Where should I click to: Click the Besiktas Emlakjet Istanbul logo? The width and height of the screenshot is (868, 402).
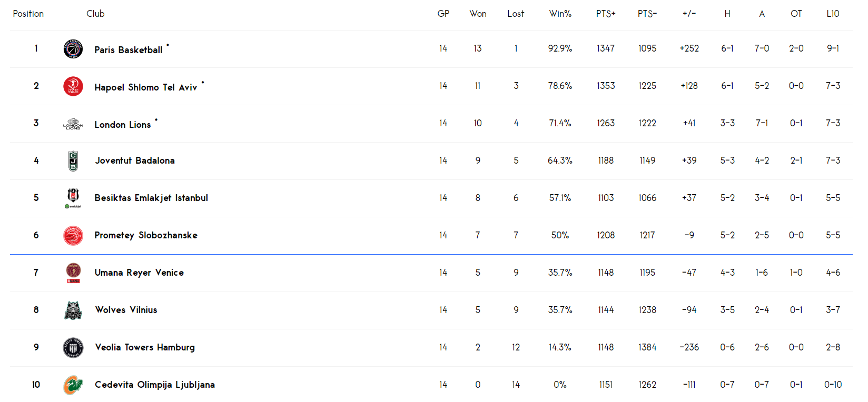[73, 198]
